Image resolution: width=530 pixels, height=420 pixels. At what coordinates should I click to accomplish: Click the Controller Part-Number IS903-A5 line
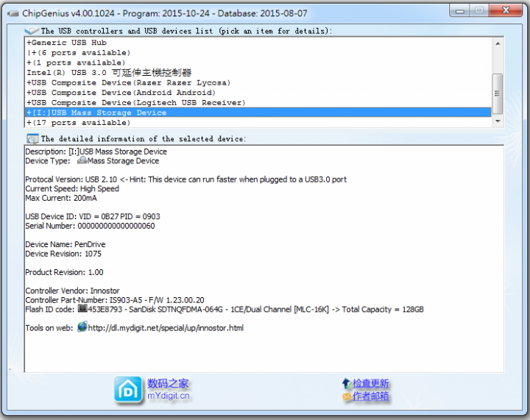pyautogui.click(x=115, y=300)
